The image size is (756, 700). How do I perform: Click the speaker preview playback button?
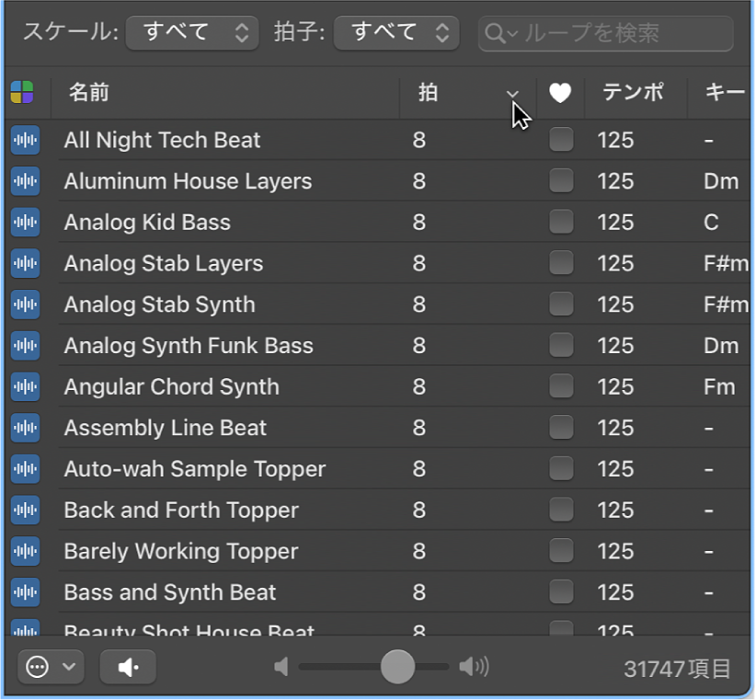click(128, 668)
